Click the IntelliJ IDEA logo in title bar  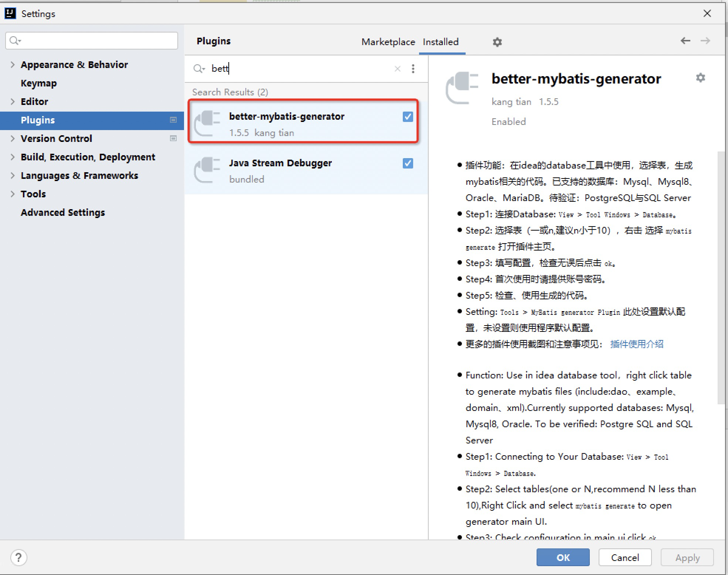pos(10,14)
